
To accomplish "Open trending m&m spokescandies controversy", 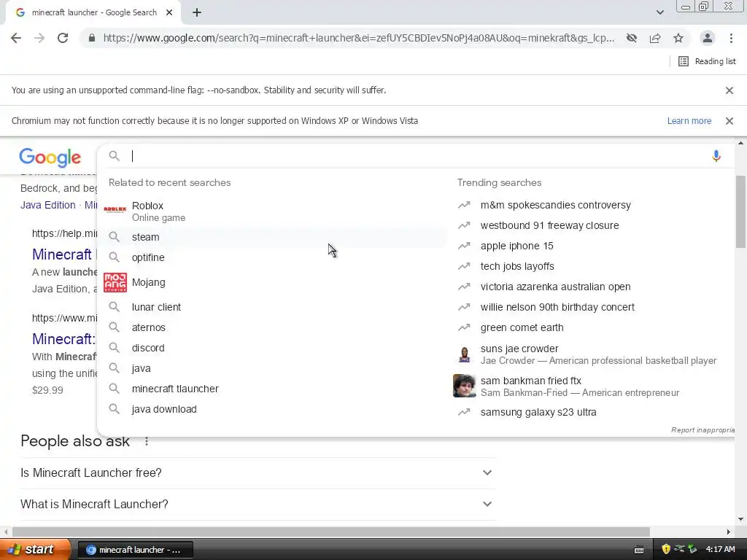I will 555,205.
